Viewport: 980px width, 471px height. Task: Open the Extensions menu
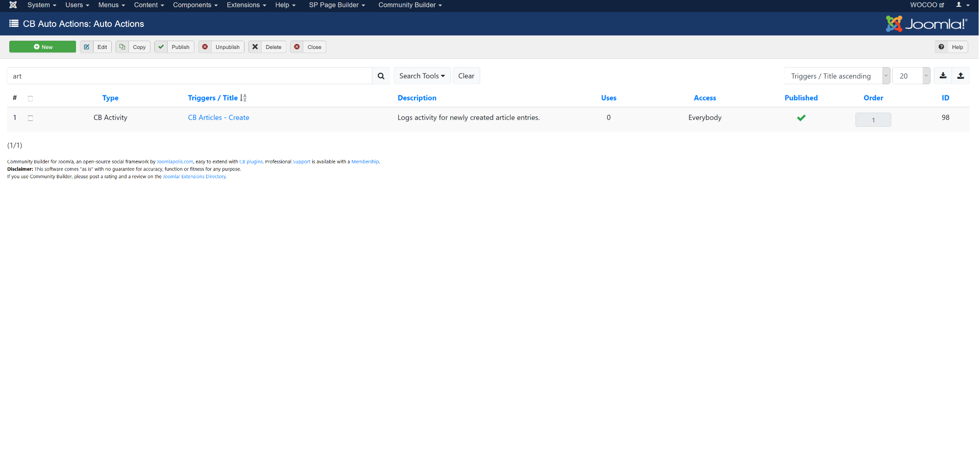tap(246, 5)
